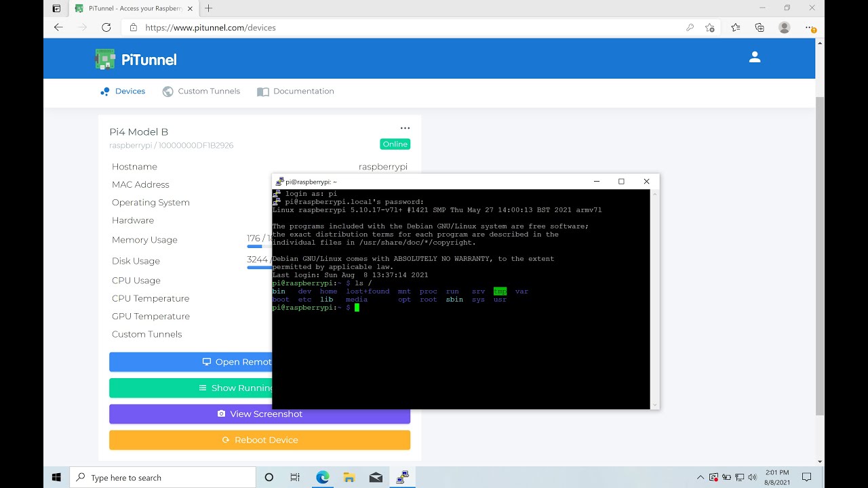Open Cortana from the taskbar
The height and width of the screenshot is (488, 868).
point(269,478)
